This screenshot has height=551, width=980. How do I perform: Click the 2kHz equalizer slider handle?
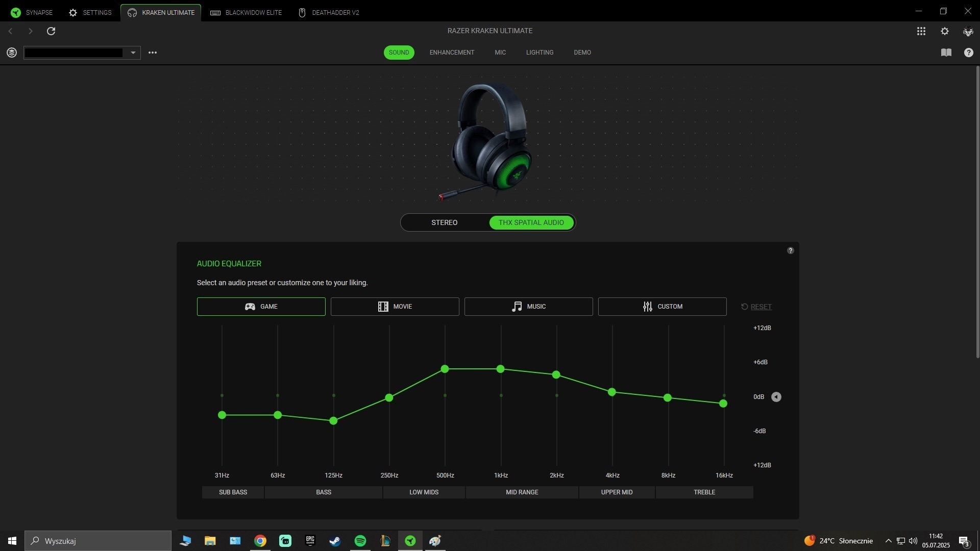(x=556, y=375)
